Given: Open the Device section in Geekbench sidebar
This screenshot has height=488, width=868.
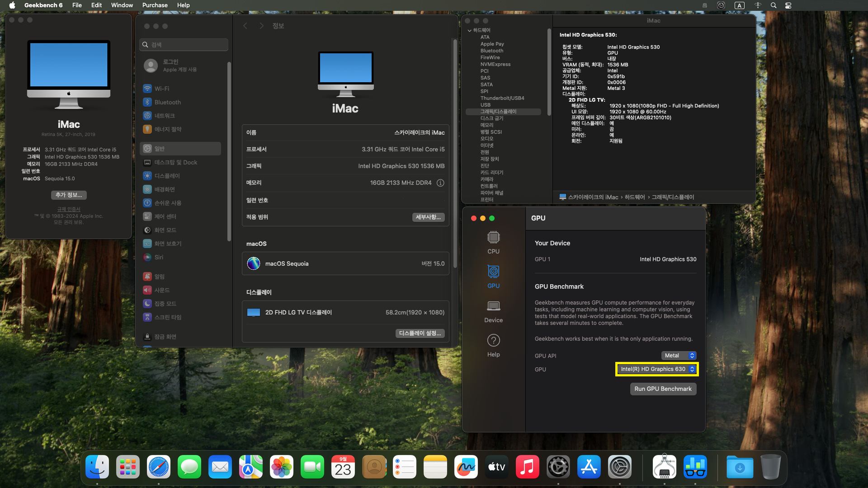Looking at the screenshot, I should [493, 311].
